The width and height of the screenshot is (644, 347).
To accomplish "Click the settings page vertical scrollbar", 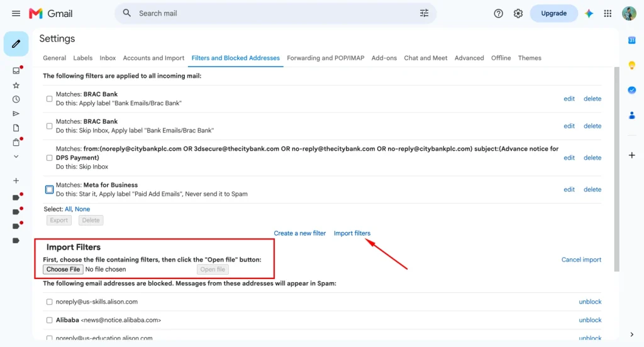I will [x=616, y=168].
